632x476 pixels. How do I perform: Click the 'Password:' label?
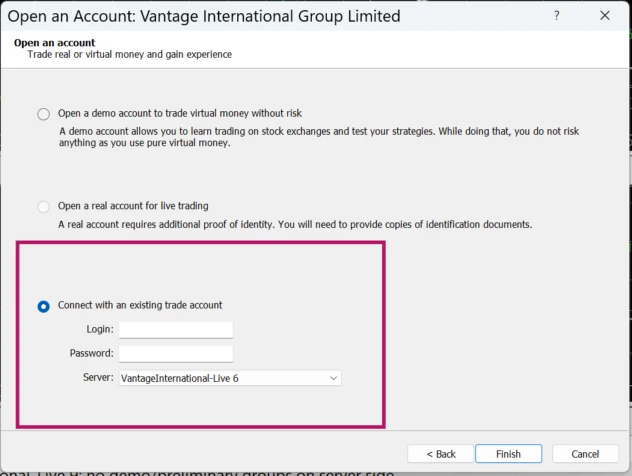91,353
